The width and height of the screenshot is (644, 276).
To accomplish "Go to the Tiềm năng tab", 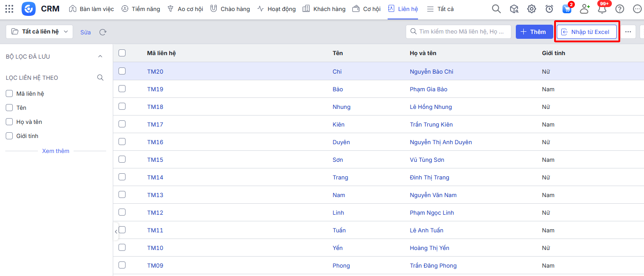I will [141, 9].
